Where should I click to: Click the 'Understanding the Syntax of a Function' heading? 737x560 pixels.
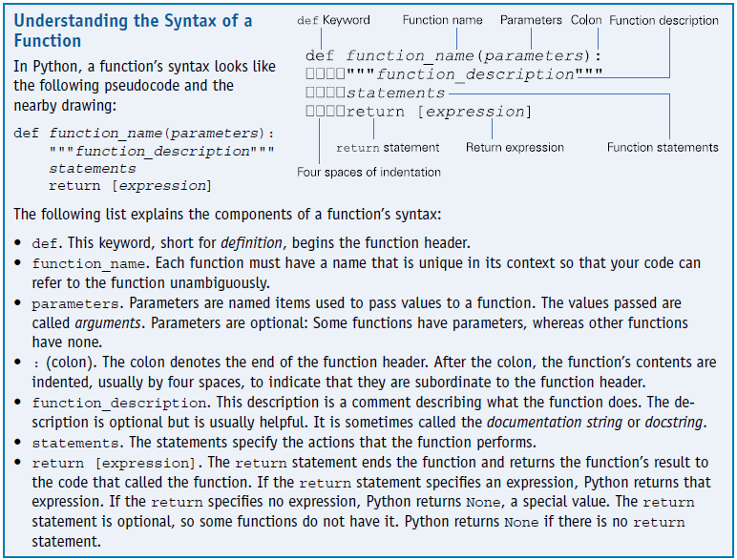133,31
